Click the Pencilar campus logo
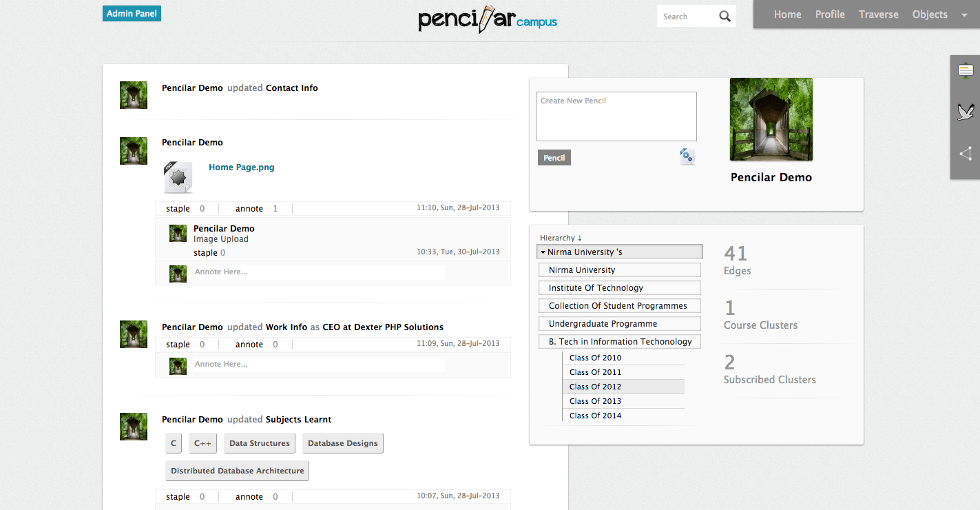Screen dimensions: 980x510 (x=488, y=19)
